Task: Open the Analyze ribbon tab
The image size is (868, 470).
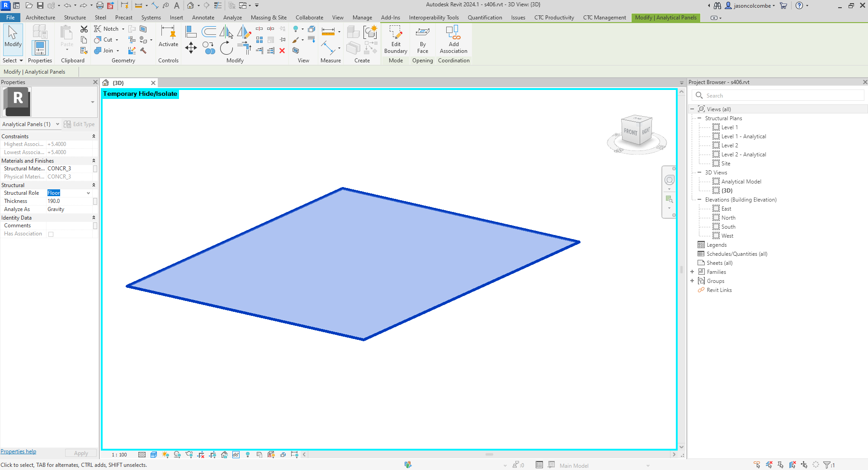Action: pyautogui.click(x=232, y=18)
